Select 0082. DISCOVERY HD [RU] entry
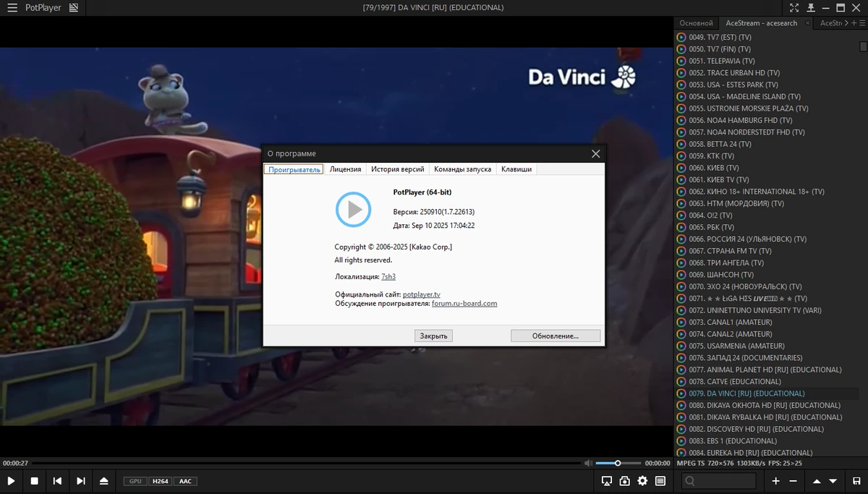 [767, 429]
